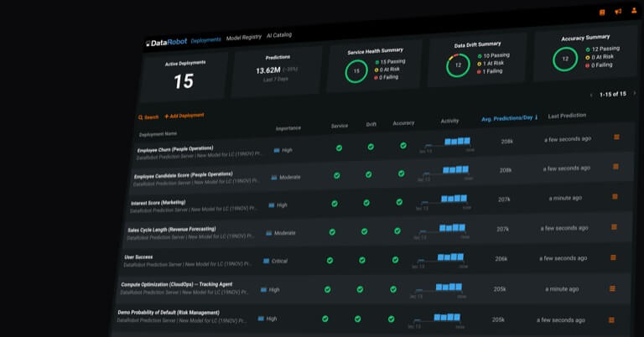Click '1 Failing' in Data Drift Summary
644x337 pixels.
tap(490, 71)
